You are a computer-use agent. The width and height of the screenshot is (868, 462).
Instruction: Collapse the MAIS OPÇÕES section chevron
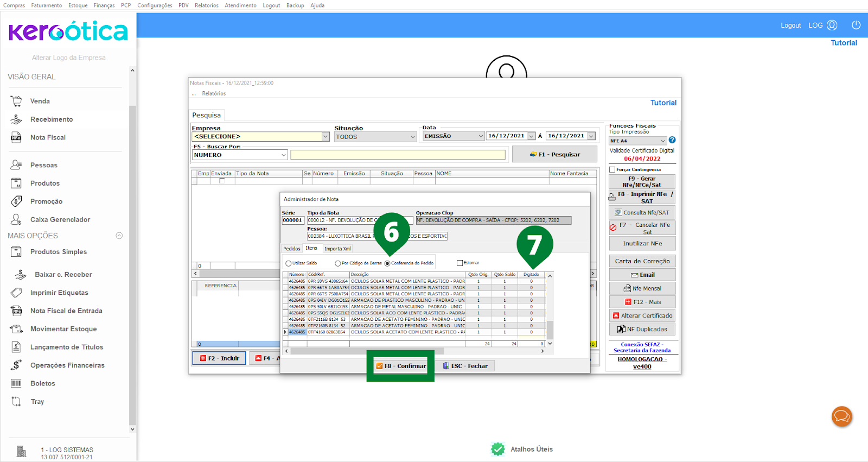tap(119, 236)
